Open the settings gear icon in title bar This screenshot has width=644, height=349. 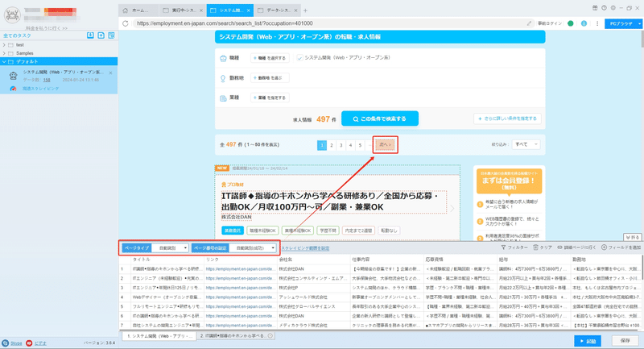pyautogui.click(x=613, y=8)
